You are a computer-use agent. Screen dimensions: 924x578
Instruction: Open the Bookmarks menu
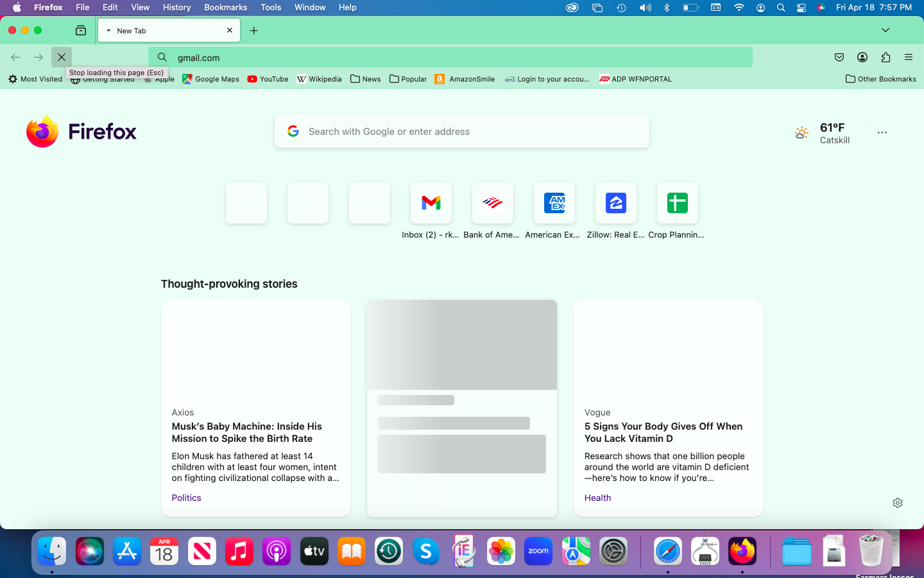226,7
